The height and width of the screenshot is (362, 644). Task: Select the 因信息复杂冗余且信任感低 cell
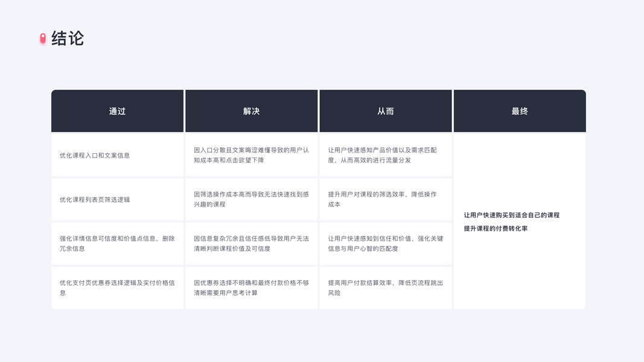coord(251,243)
